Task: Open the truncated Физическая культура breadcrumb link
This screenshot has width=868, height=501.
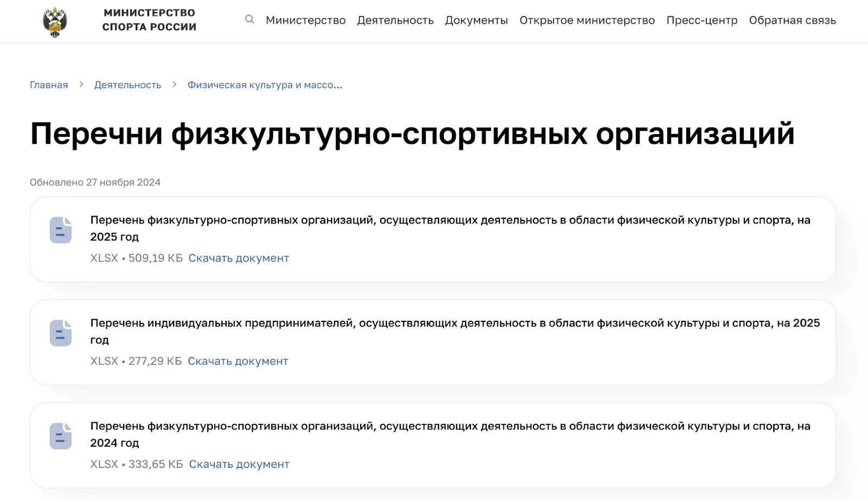Action: (264, 85)
